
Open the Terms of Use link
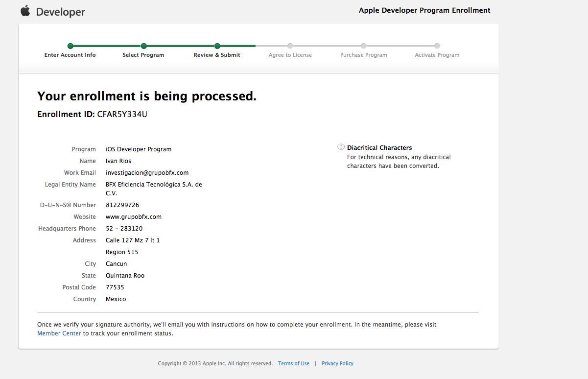294,363
